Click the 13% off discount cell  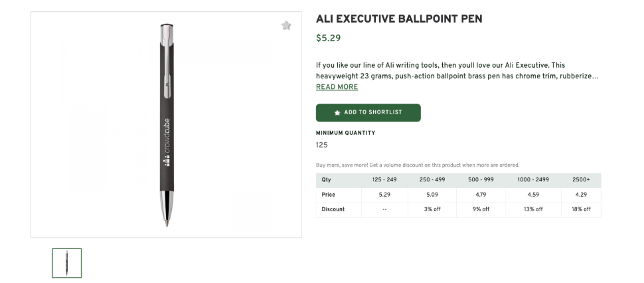point(533,209)
